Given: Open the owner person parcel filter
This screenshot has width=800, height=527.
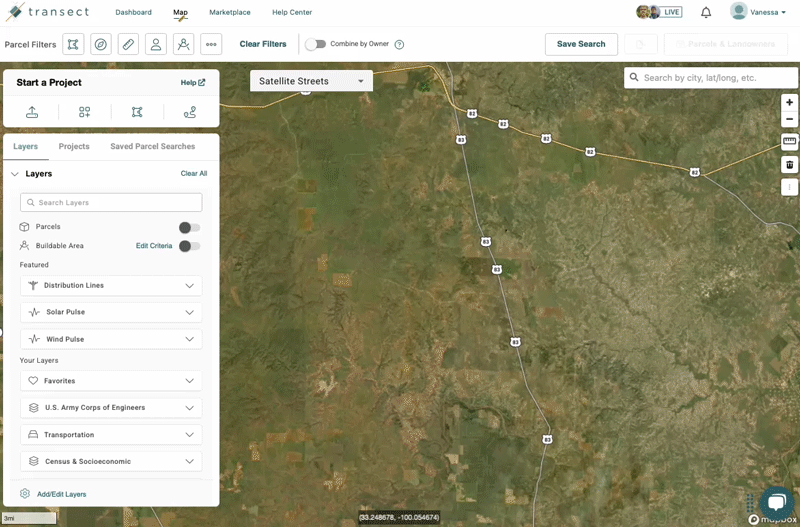Looking at the screenshot, I should pos(156,44).
